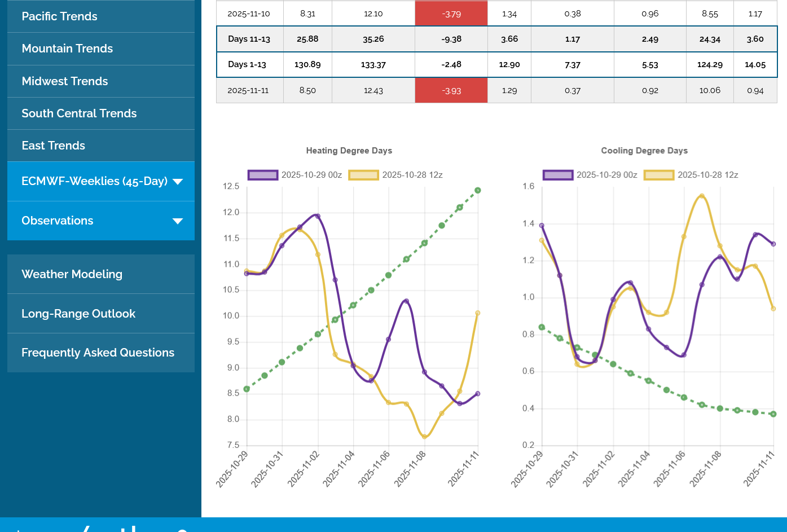The height and width of the screenshot is (532, 787).
Task: Open the Pacific Trends menu item
Action: click(x=59, y=16)
